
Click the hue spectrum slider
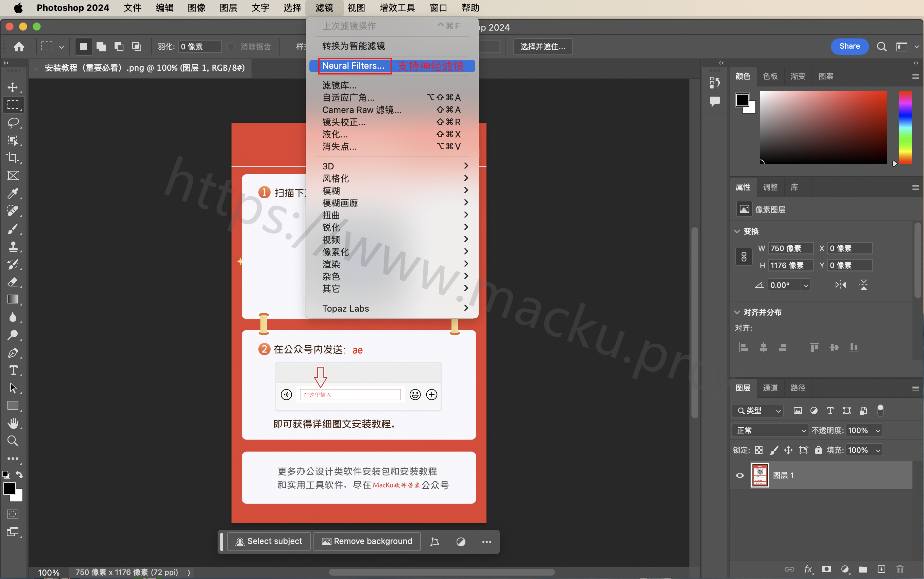tap(905, 128)
